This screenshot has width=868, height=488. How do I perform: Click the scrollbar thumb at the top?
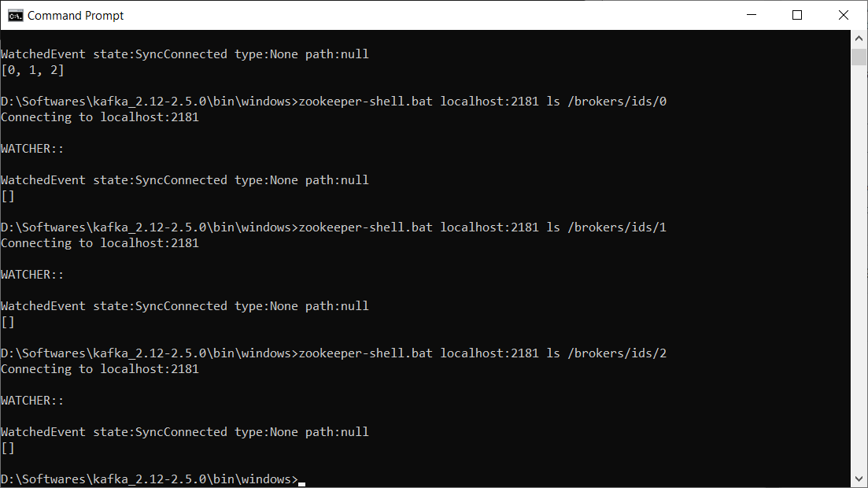(x=859, y=56)
